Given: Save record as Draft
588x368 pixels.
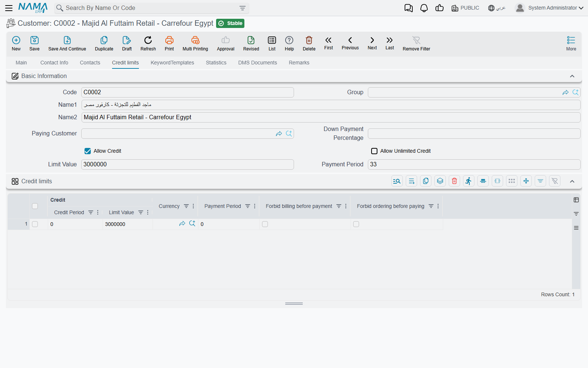Looking at the screenshot, I should point(127,43).
